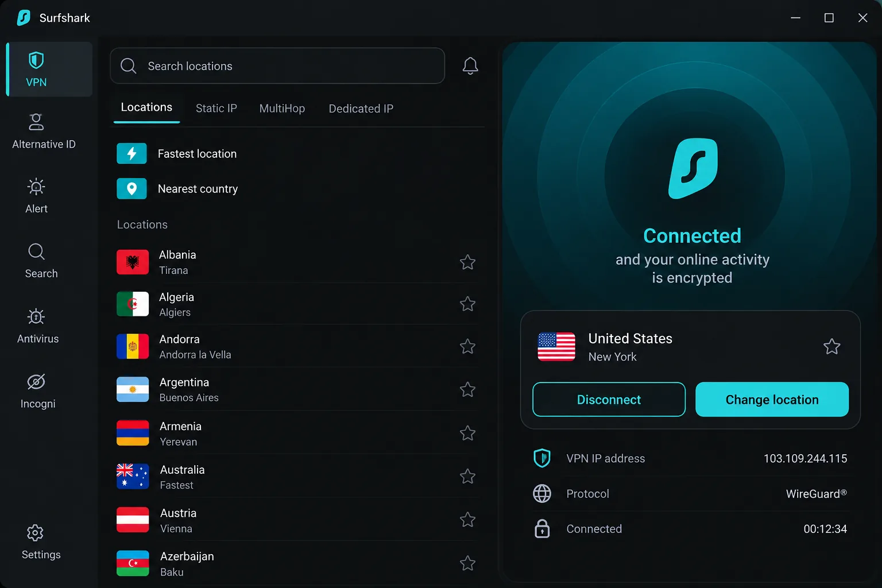Click the United States flag
This screenshot has width=882, height=588.
556,347
